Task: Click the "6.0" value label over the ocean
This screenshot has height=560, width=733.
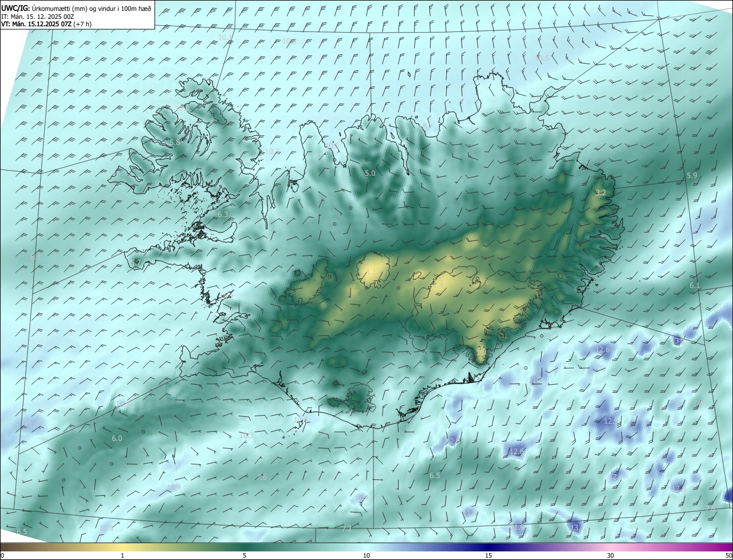Action: click(x=117, y=438)
